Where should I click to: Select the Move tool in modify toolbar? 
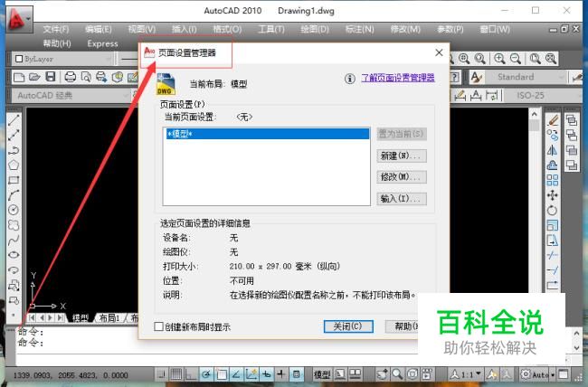[553, 195]
